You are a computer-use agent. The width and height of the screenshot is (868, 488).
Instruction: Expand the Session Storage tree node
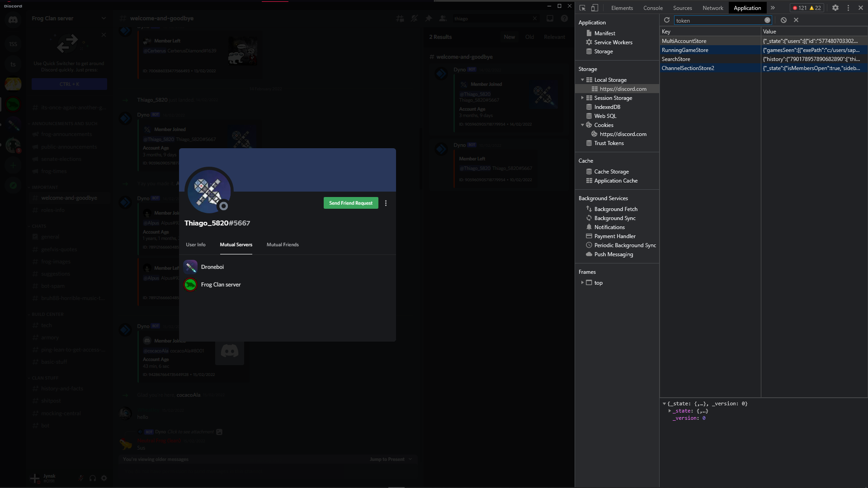coord(582,98)
